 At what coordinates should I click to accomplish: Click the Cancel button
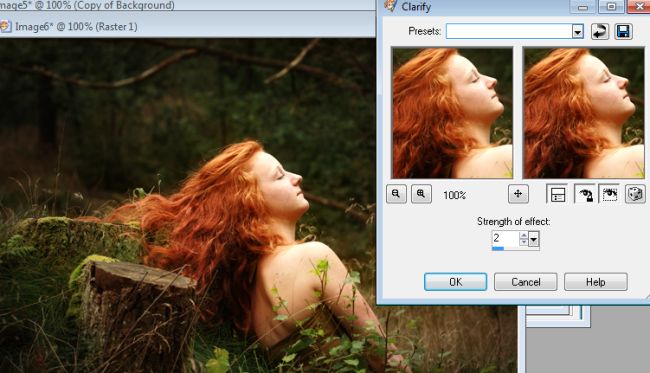(526, 282)
